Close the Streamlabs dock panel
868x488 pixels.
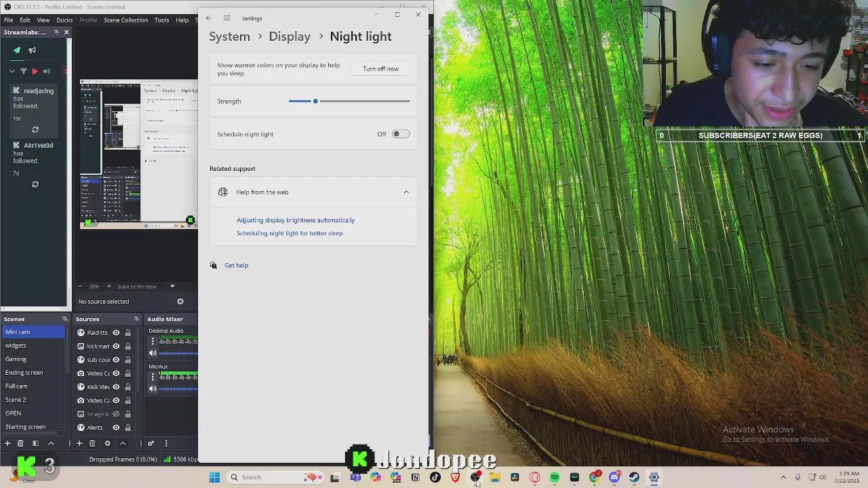pos(66,32)
